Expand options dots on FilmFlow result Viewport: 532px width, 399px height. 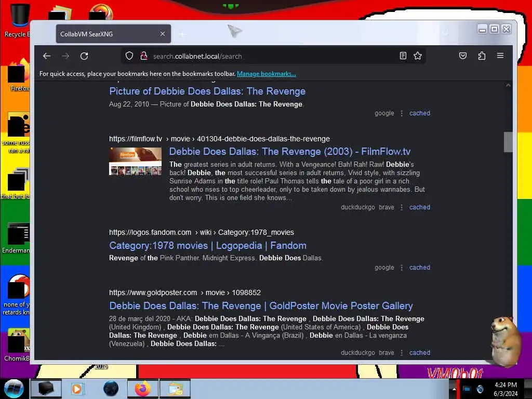pyautogui.click(x=402, y=207)
